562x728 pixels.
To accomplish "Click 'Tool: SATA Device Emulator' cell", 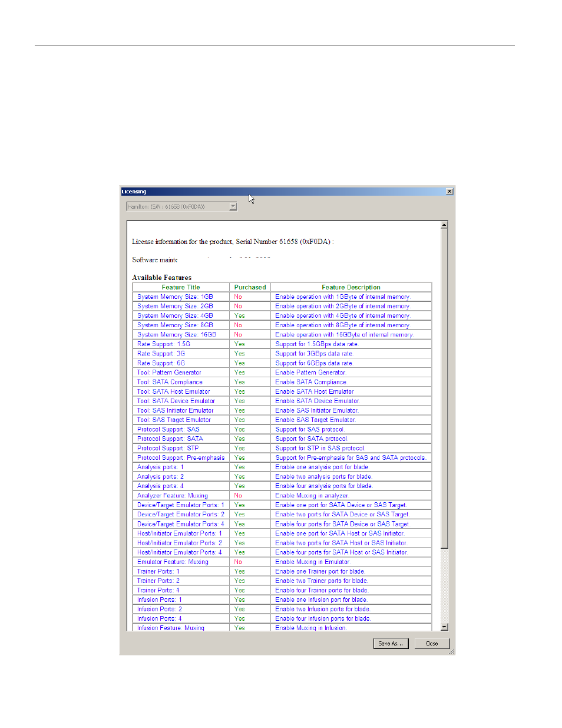I will pyautogui.click(x=181, y=401).
